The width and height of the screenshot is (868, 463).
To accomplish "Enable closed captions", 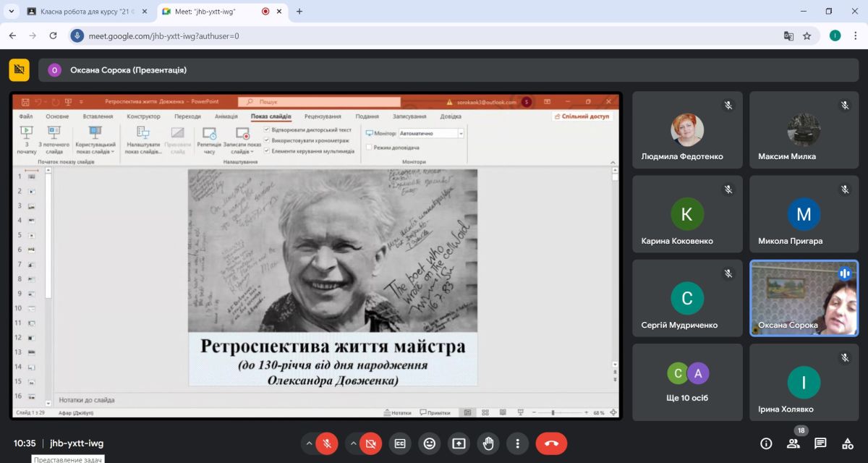I will click(x=400, y=443).
